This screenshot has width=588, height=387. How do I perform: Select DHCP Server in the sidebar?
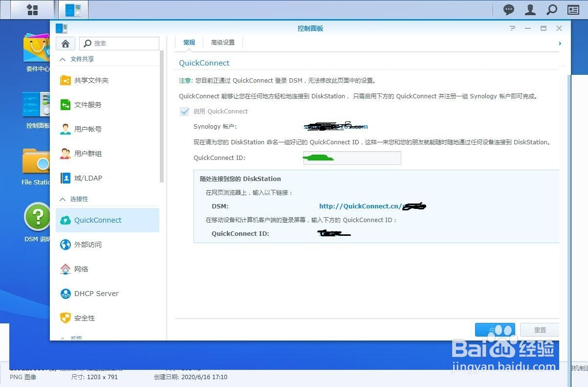[108, 294]
